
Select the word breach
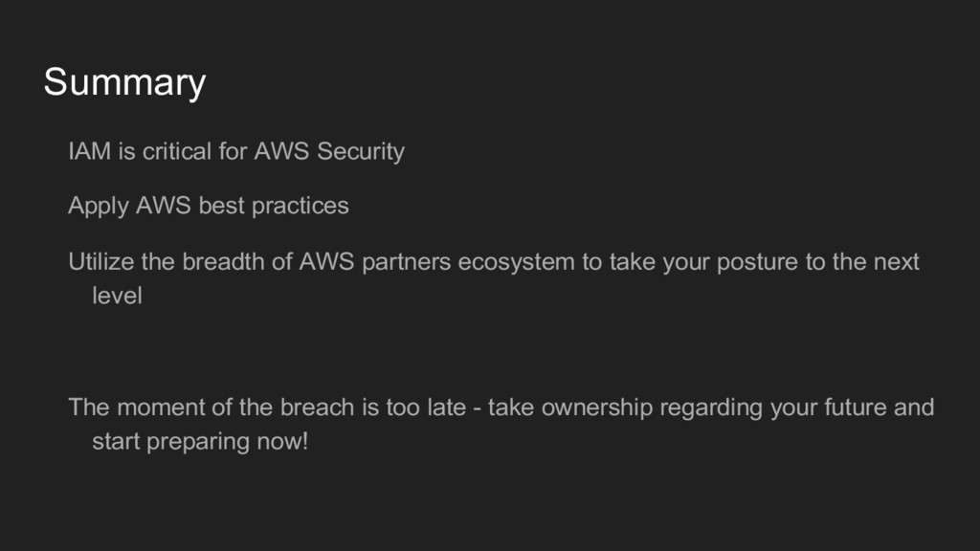[317, 408]
